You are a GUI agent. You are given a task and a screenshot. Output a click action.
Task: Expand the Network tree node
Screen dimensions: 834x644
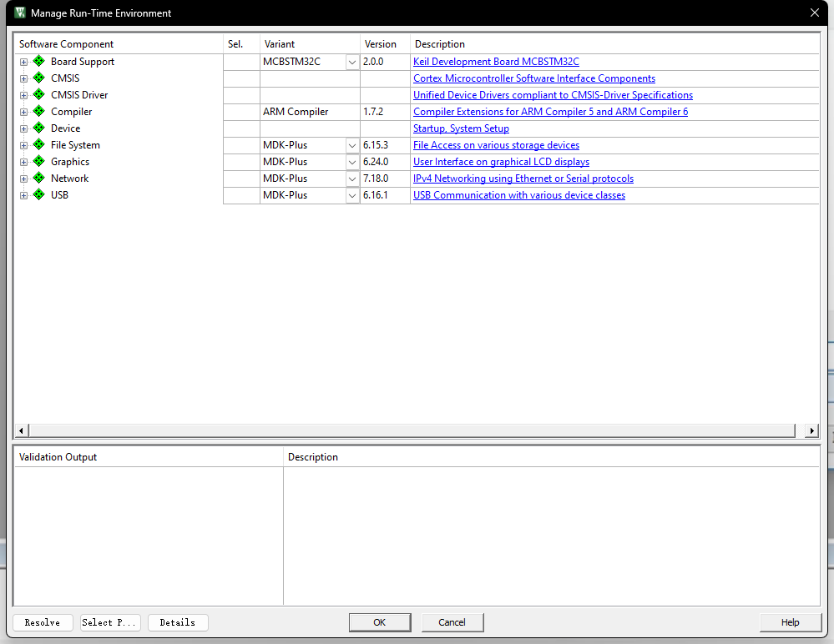(23, 179)
